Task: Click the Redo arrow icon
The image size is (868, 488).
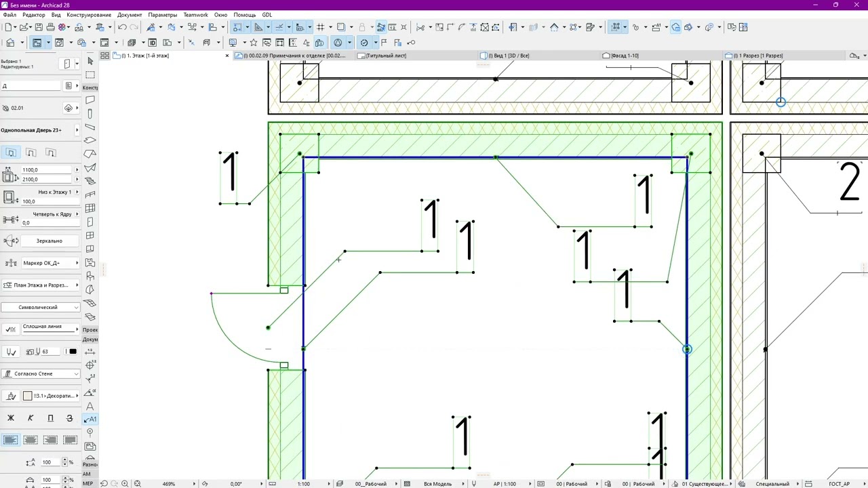Action: (x=134, y=27)
